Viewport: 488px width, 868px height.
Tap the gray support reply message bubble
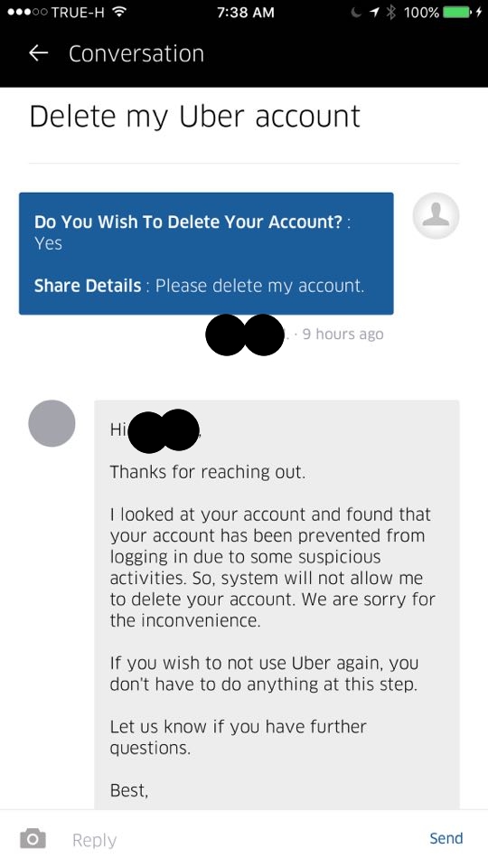pos(277,605)
